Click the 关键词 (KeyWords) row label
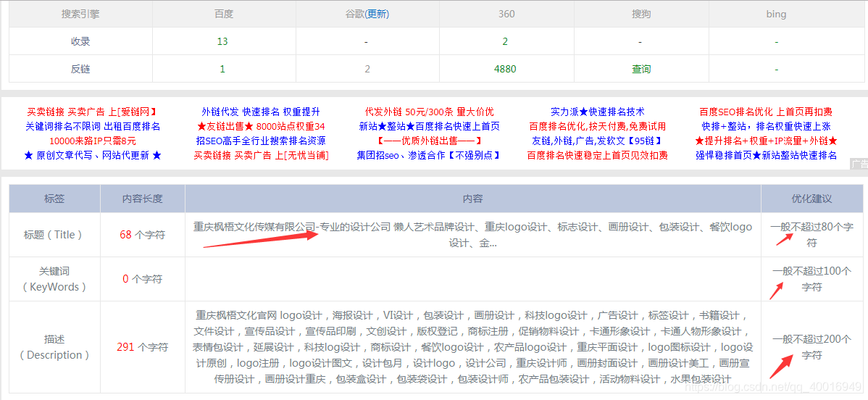 [54, 279]
